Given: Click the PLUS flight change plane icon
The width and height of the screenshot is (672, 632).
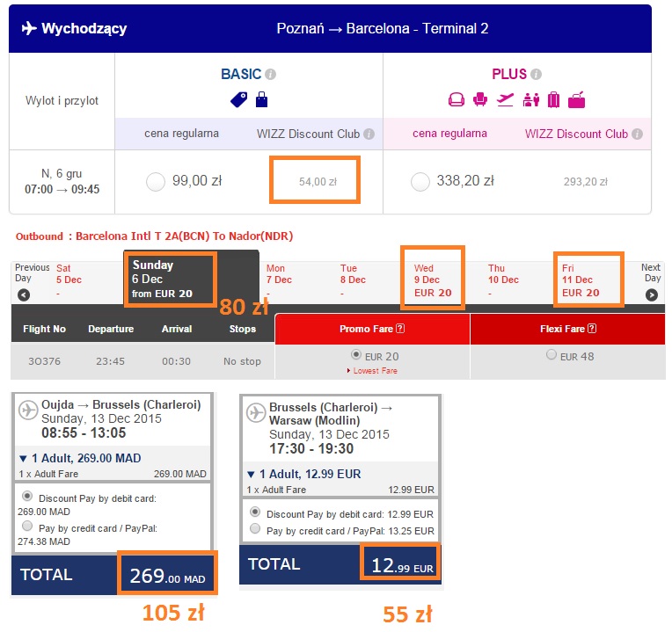Looking at the screenshot, I should pyautogui.click(x=505, y=100).
